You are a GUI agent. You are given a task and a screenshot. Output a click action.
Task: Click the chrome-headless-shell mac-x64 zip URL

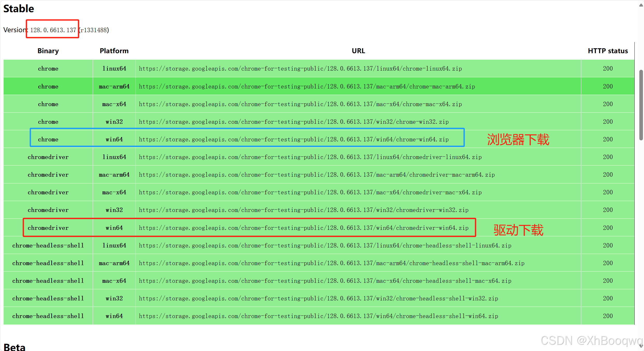click(x=325, y=281)
